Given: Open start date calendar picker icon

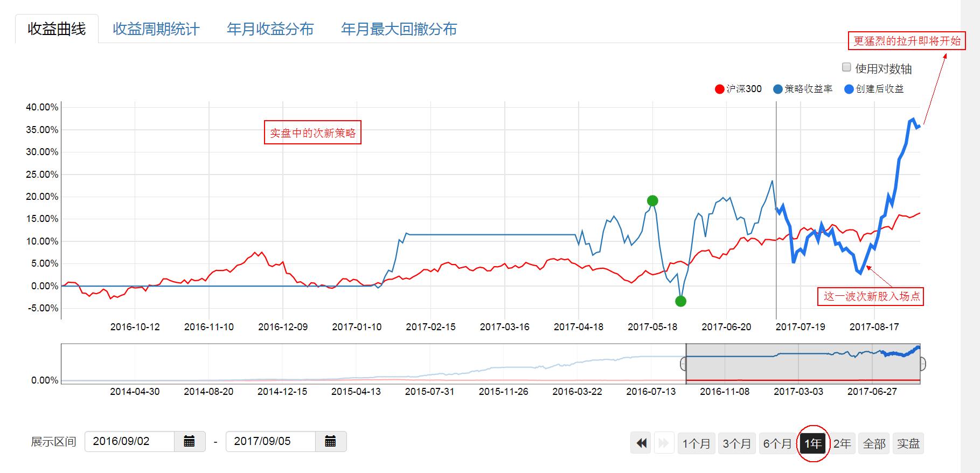Looking at the screenshot, I should tap(190, 442).
